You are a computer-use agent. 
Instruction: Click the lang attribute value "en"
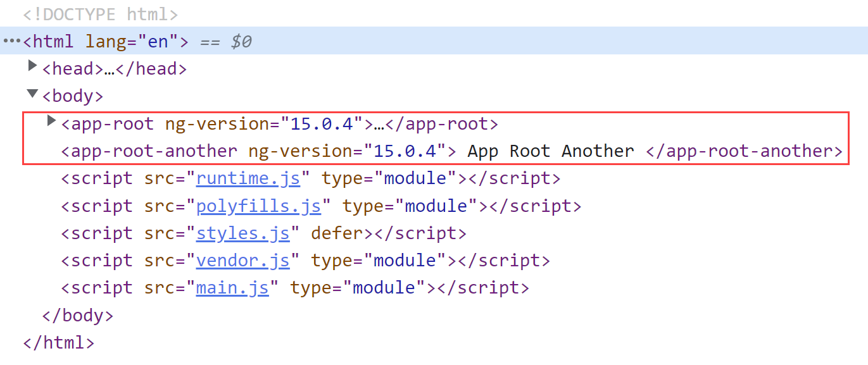(x=158, y=42)
